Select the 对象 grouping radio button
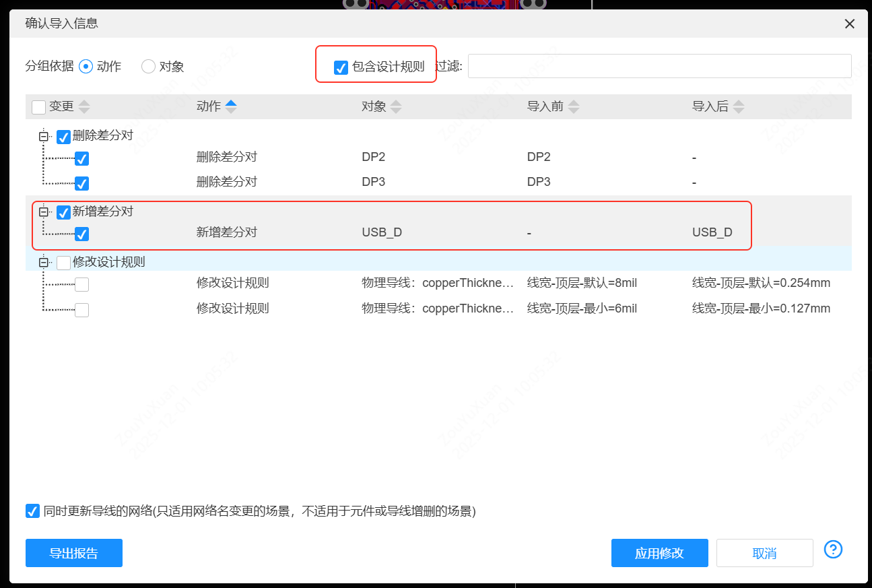This screenshot has width=872, height=588. (148, 67)
